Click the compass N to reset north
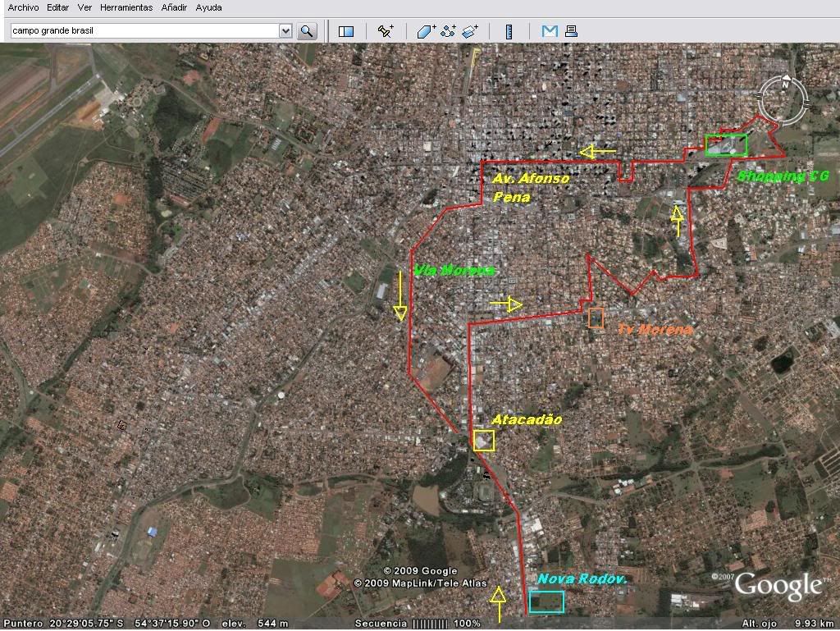 [785, 85]
